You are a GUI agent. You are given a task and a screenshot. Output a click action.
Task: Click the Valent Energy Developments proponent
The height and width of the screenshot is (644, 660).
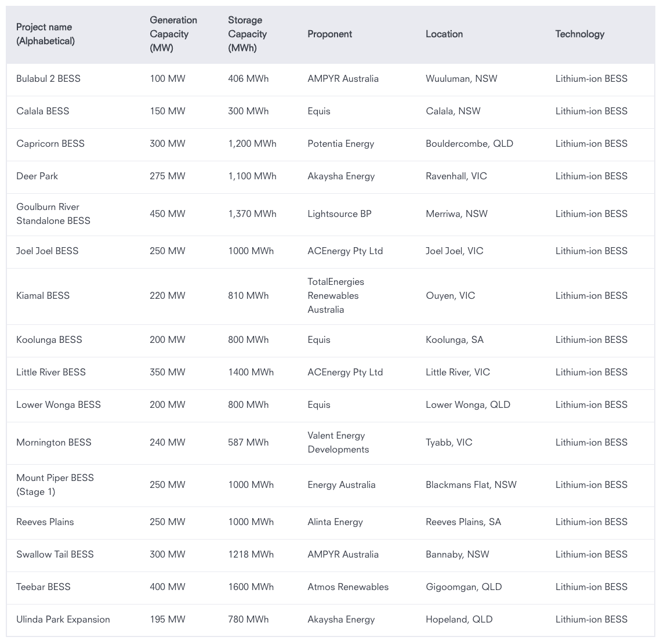click(338, 443)
